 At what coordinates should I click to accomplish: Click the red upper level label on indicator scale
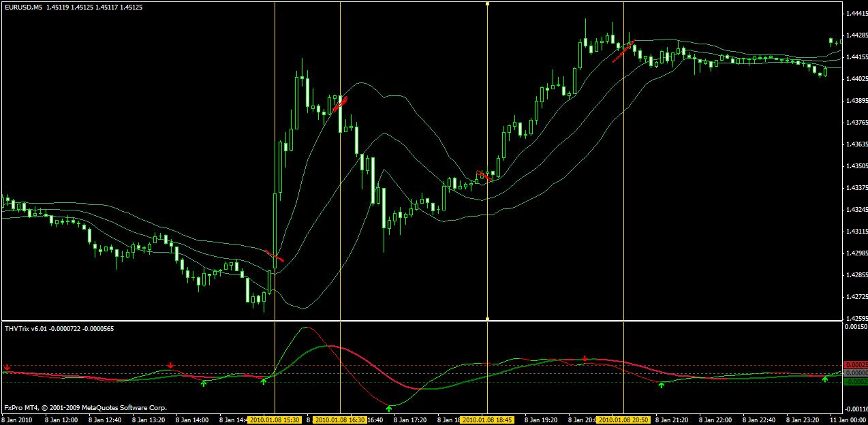click(x=854, y=365)
